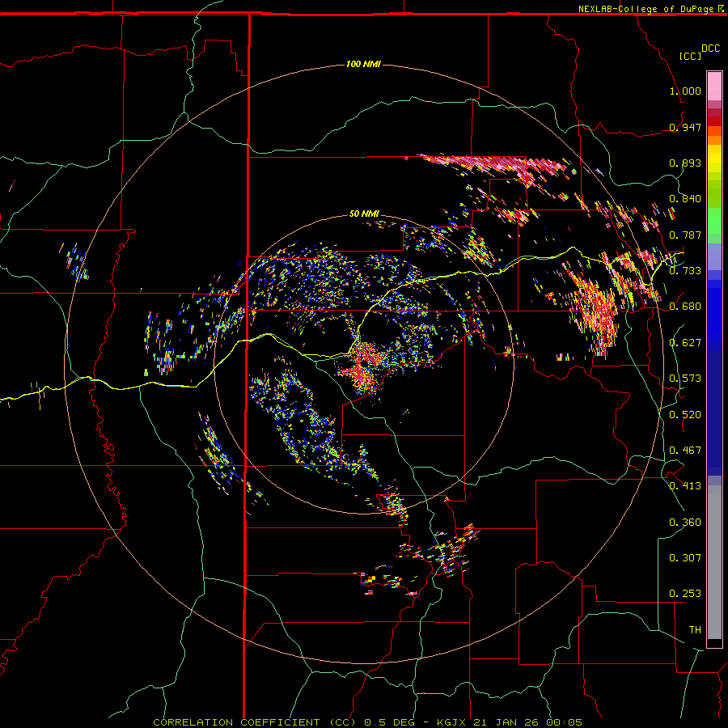Select the 0.733 color scale value

click(685, 271)
